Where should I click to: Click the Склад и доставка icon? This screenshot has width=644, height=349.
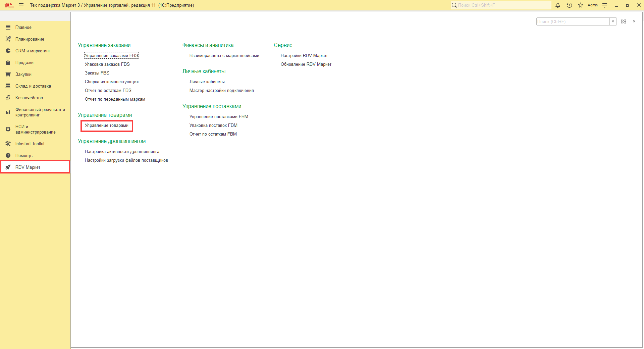tap(8, 86)
